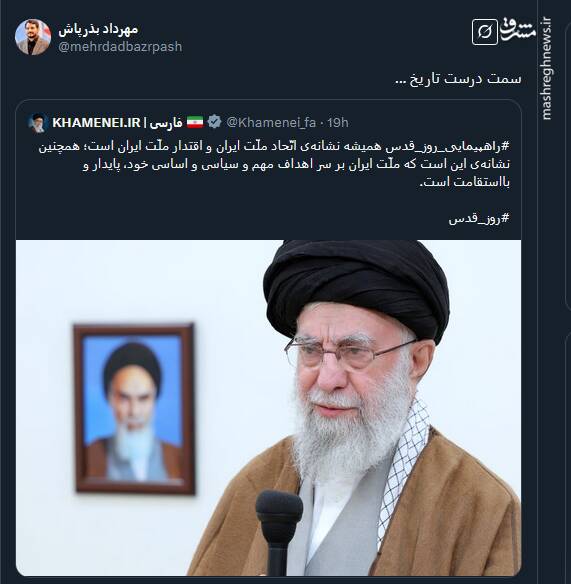Open the @Khamenei_fa handle
Screen dimensions: 571x584
click(x=271, y=123)
